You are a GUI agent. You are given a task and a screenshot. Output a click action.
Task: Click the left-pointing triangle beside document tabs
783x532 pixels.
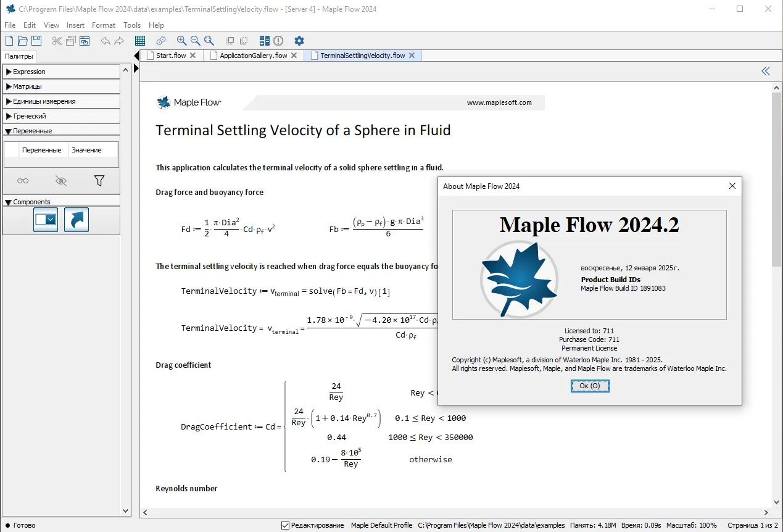[x=136, y=56]
